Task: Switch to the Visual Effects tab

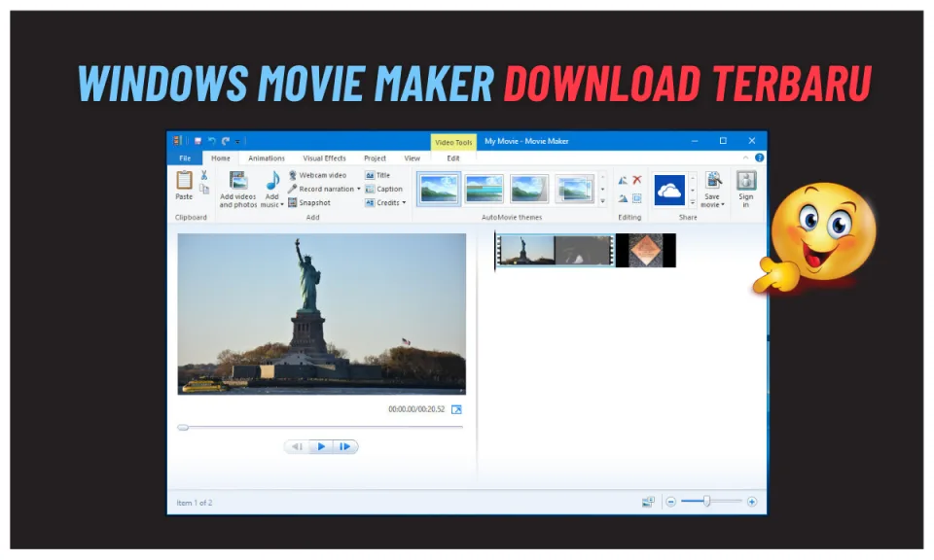Action: [x=324, y=158]
